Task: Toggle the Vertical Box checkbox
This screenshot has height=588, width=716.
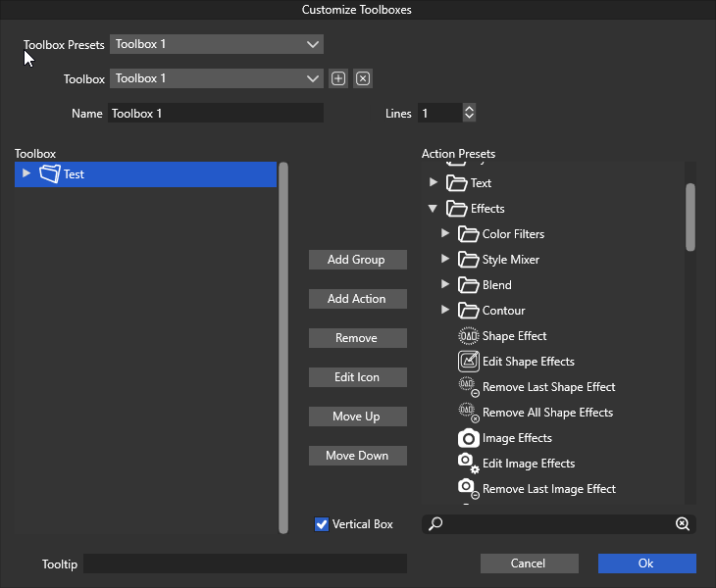Action: point(322,524)
